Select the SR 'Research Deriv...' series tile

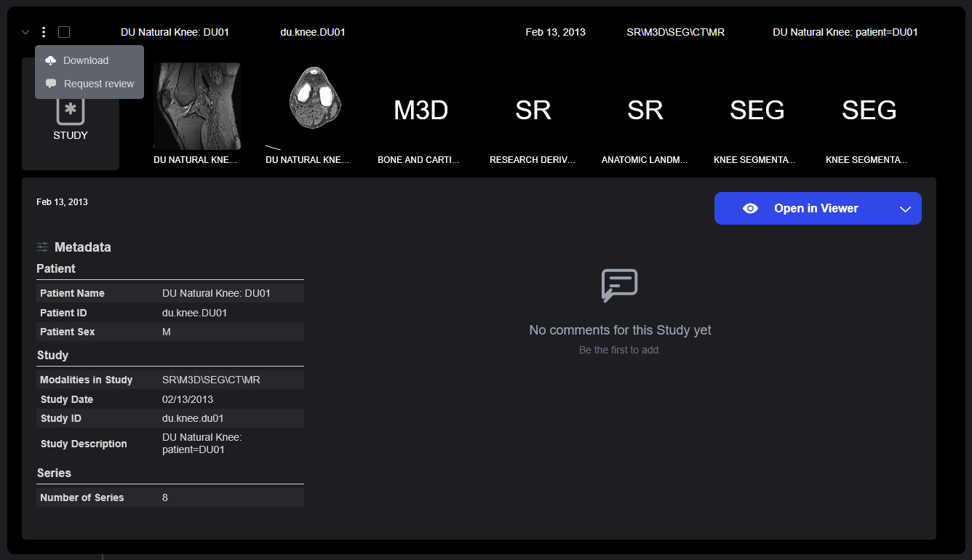click(533, 111)
